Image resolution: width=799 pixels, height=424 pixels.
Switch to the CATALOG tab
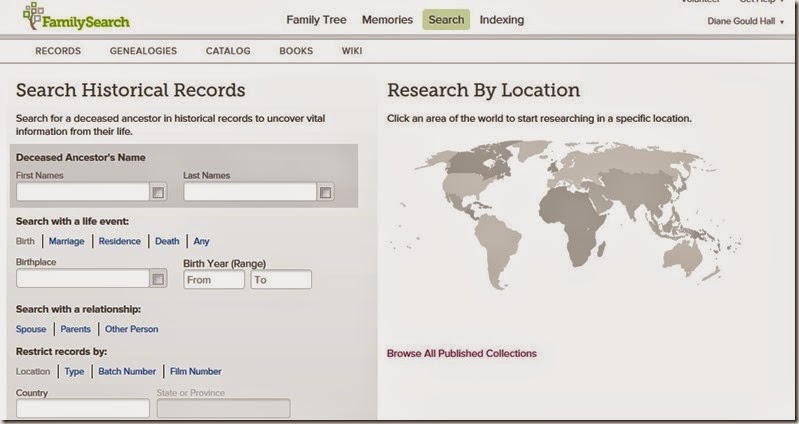coord(228,51)
